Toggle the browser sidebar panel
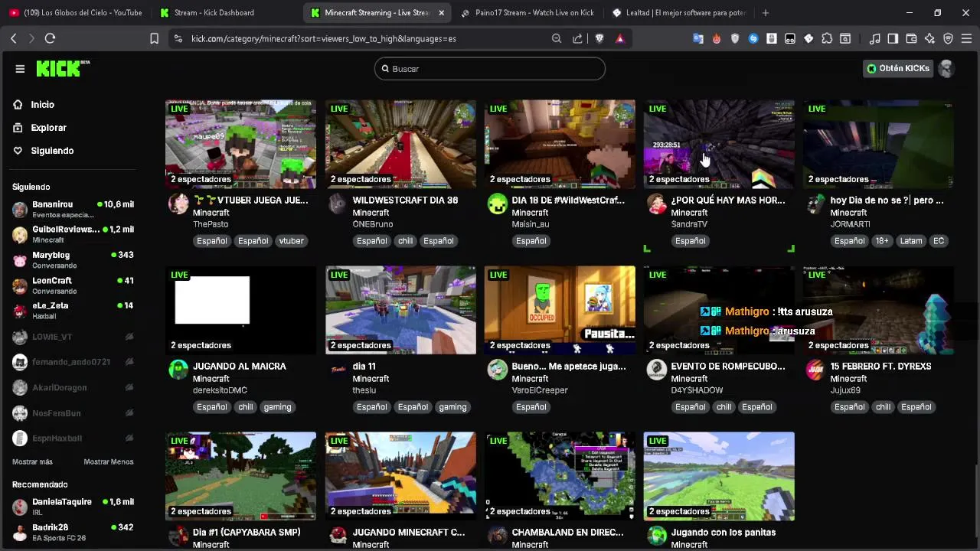 (893, 38)
